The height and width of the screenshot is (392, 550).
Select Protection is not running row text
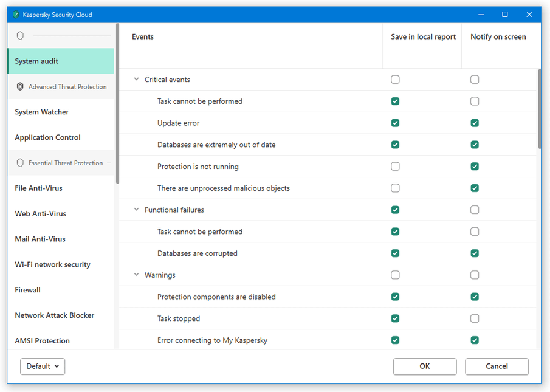click(198, 167)
